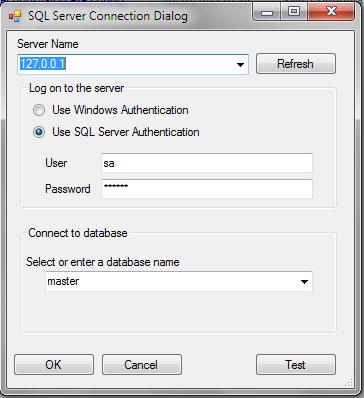Click the OK button
Viewport: 364px width, 398px height.
click(54, 365)
